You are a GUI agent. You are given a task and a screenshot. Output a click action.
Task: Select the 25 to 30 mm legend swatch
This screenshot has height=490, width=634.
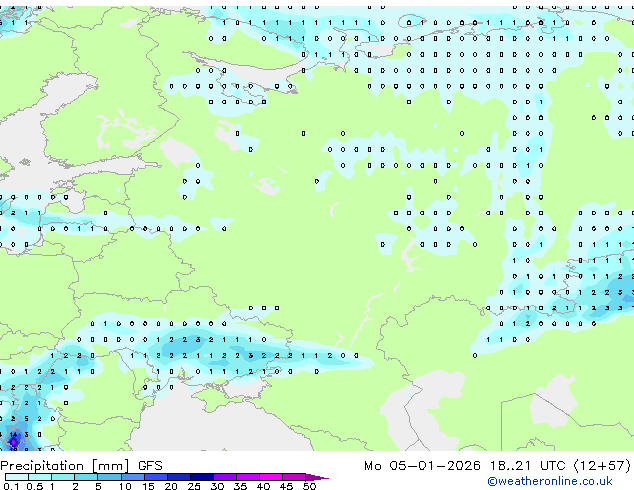pyautogui.click(x=202, y=477)
